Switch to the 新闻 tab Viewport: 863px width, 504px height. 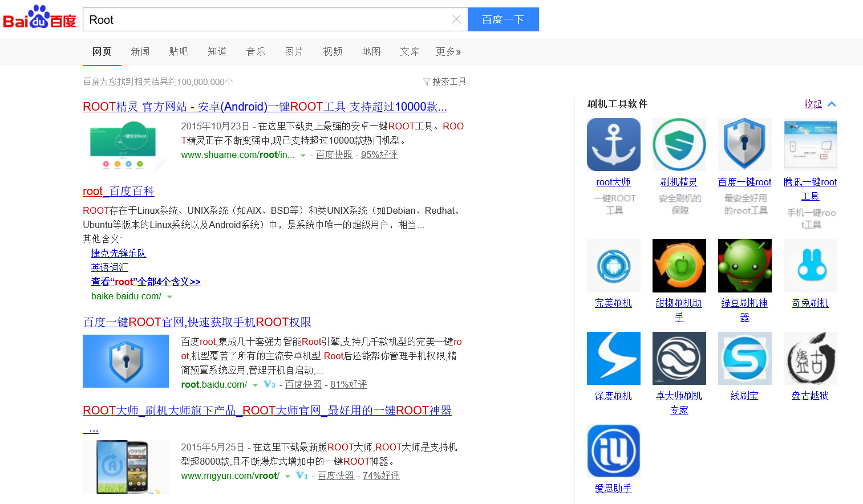pyautogui.click(x=140, y=52)
